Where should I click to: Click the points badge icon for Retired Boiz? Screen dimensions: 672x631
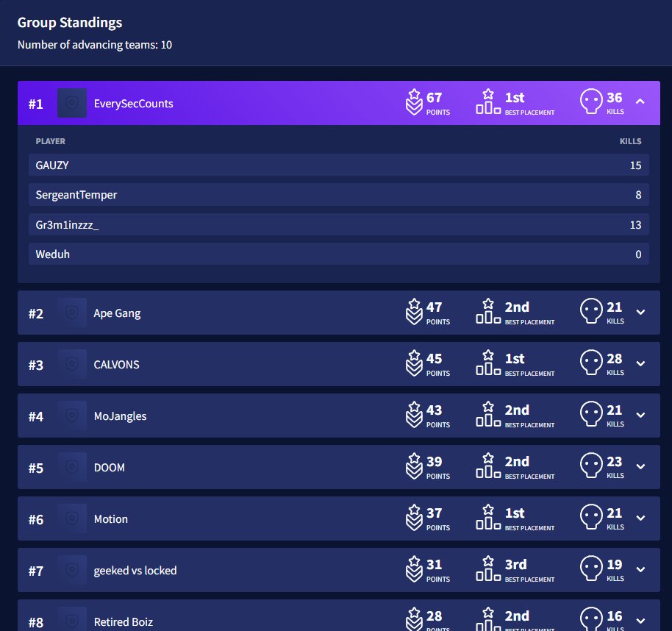pyautogui.click(x=414, y=618)
